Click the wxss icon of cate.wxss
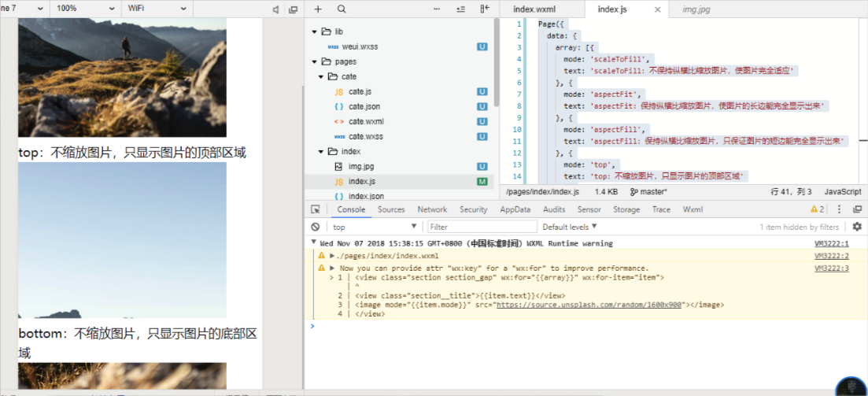The image size is (868, 396). [x=339, y=136]
